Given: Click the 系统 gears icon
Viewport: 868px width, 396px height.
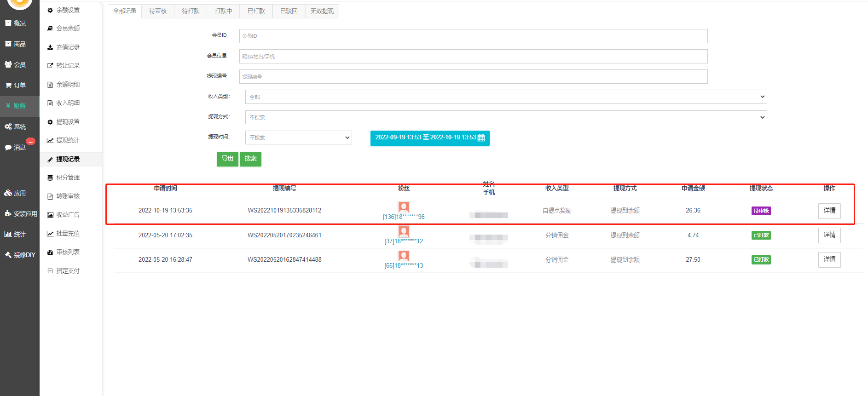Looking at the screenshot, I should click(x=8, y=127).
